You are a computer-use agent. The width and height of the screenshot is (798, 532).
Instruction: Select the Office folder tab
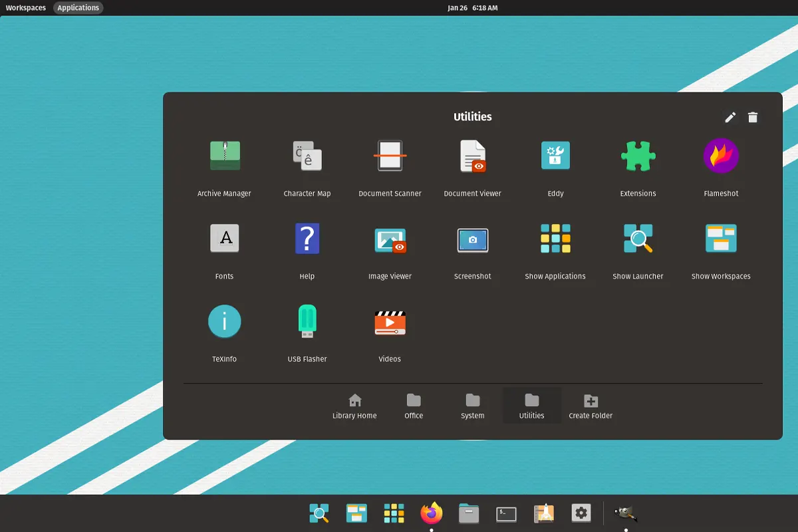click(x=414, y=406)
